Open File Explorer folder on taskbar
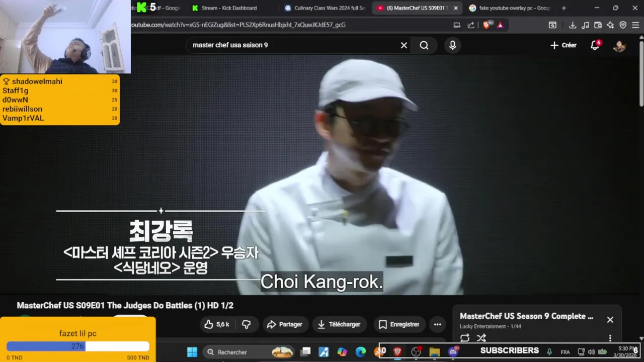The height and width of the screenshot is (362, 644). 434,352
